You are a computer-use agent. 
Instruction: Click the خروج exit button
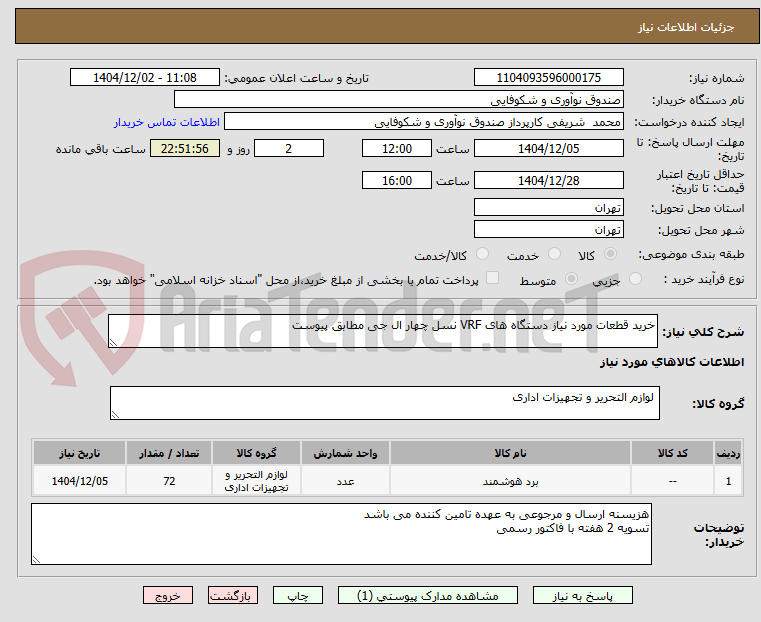(x=168, y=595)
